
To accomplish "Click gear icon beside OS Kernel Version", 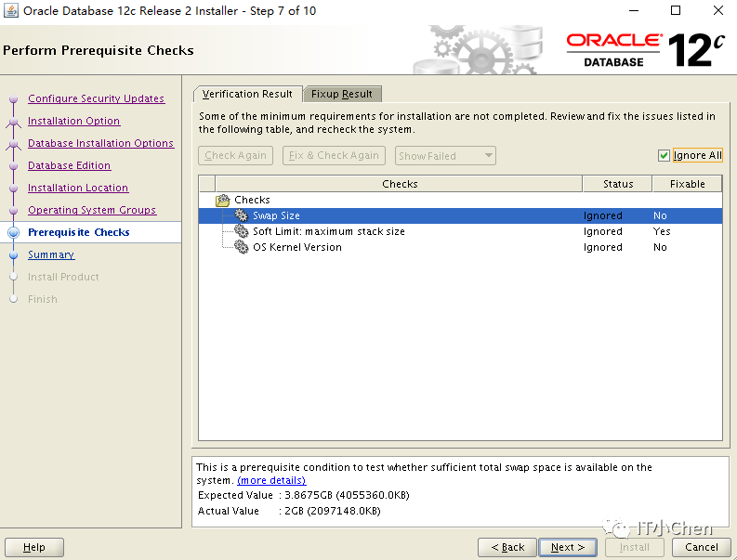I will click(241, 247).
